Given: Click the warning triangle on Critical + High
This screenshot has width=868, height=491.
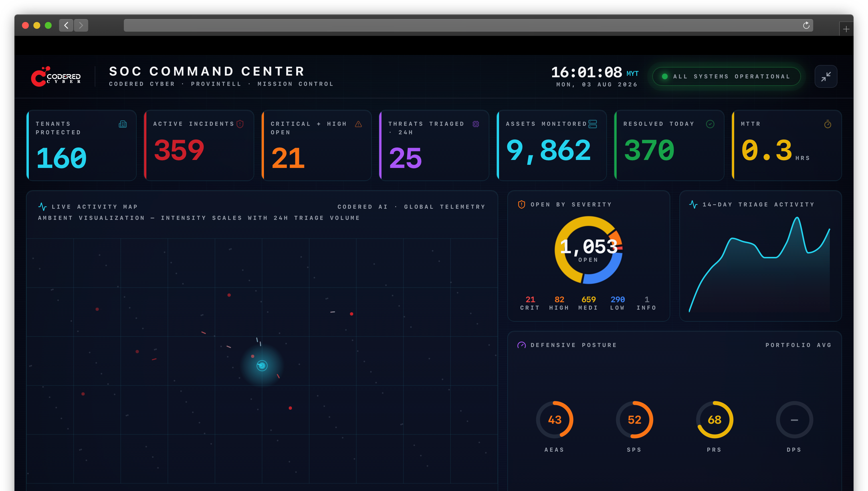Looking at the screenshot, I should [358, 124].
